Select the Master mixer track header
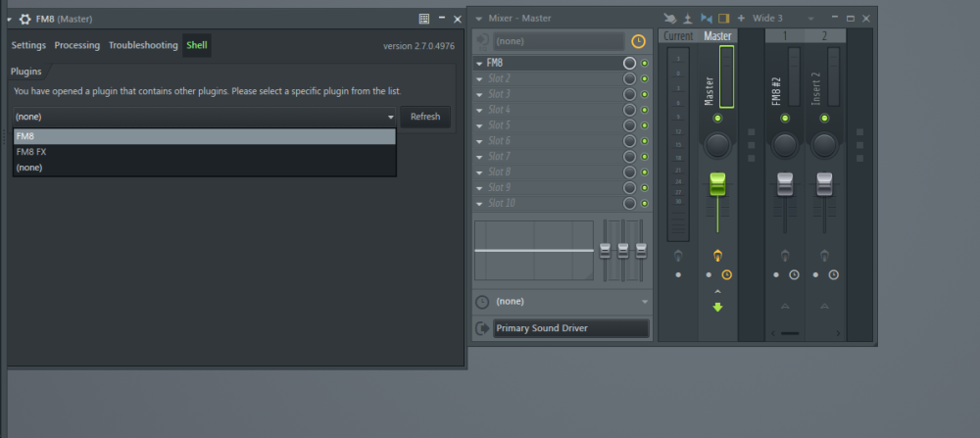Image resolution: width=980 pixels, height=438 pixels. click(x=717, y=36)
